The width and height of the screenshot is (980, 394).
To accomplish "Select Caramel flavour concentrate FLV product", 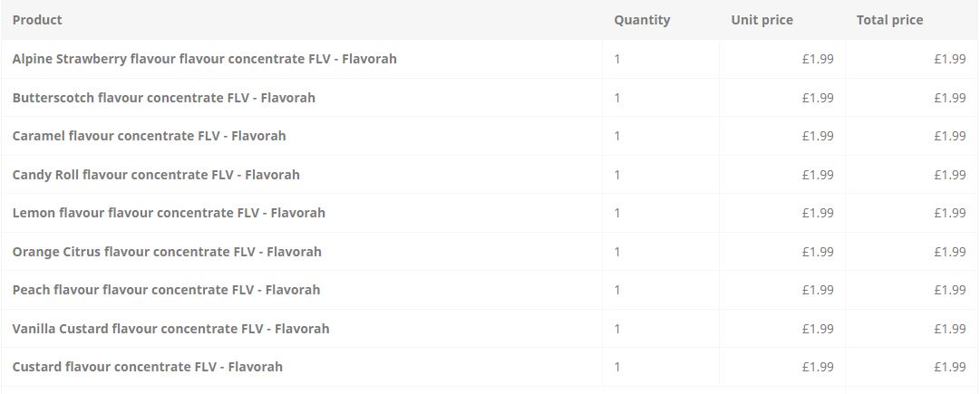I will coord(150,136).
